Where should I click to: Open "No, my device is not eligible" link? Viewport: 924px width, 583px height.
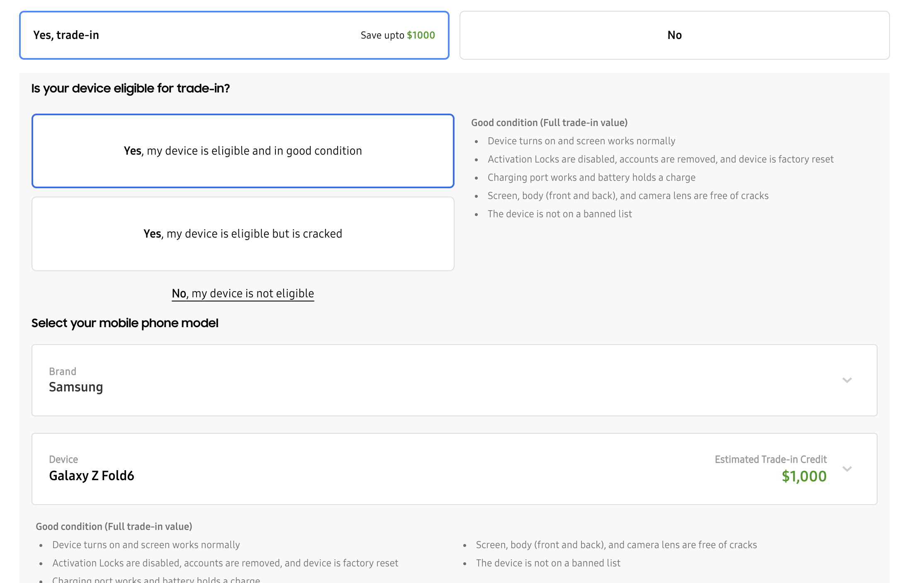(243, 294)
